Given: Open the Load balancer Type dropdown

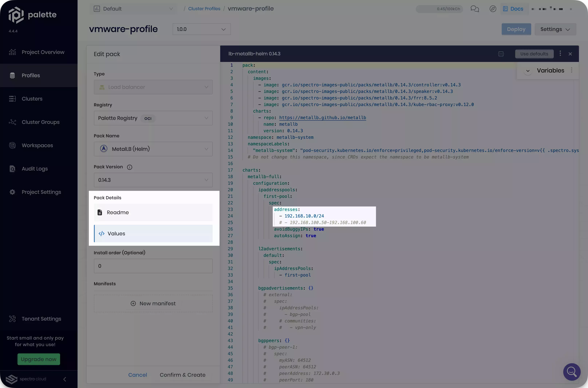Looking at the screenshot, I should [153, 87].
